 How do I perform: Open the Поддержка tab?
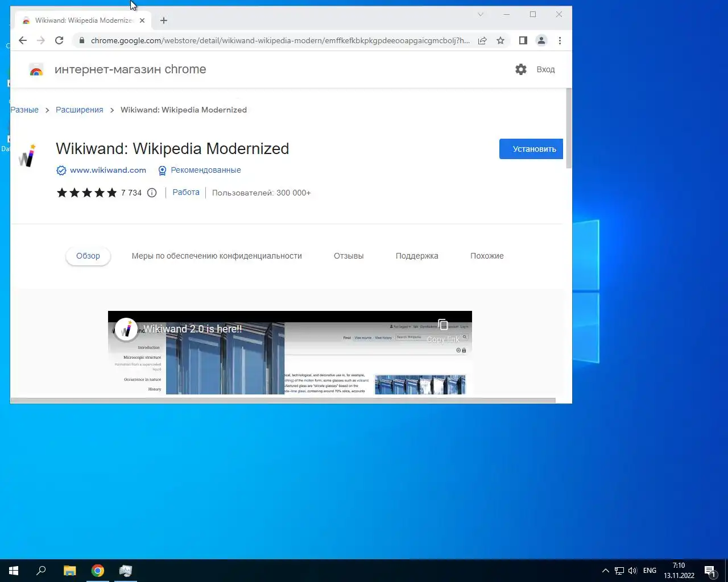tap(417, 256)
